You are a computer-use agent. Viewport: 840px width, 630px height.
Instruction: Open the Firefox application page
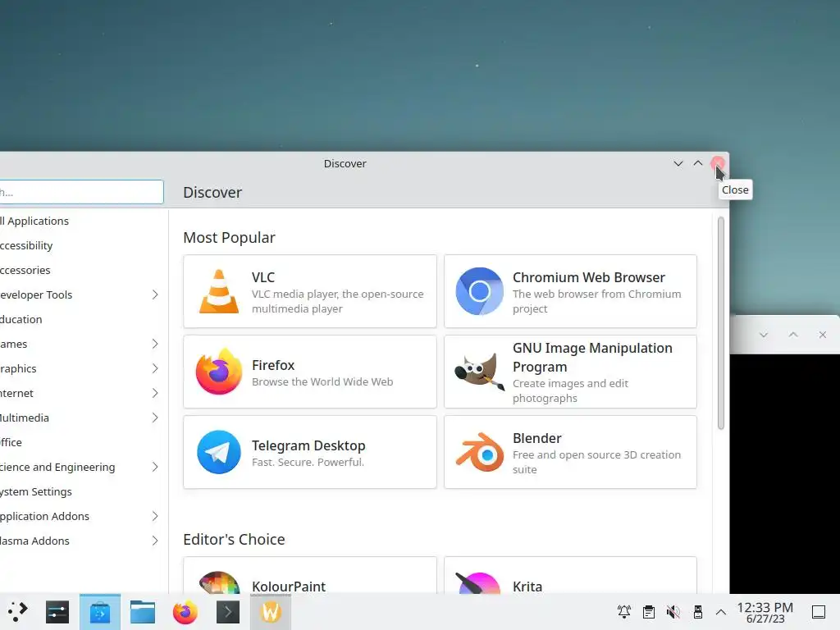point(309,372)
